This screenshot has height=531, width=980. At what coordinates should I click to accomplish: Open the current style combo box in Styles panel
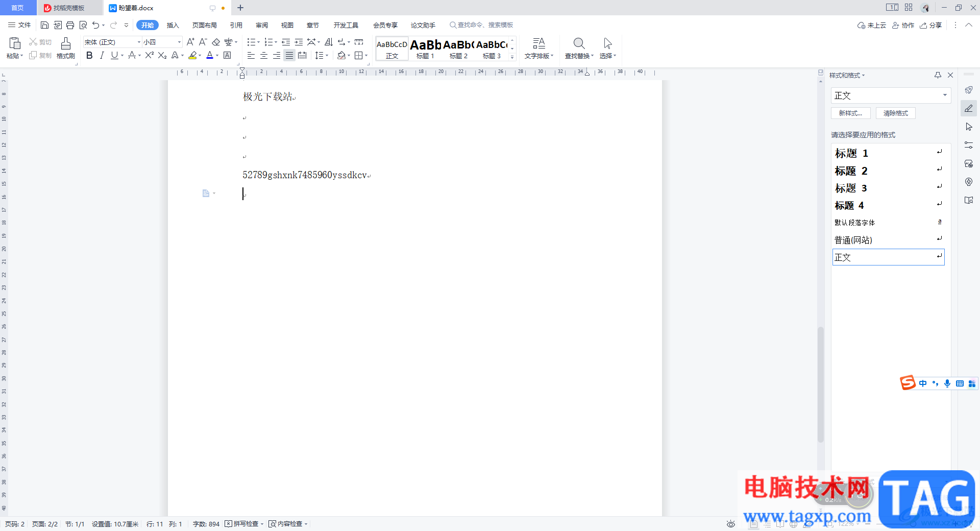pos(891,95)
